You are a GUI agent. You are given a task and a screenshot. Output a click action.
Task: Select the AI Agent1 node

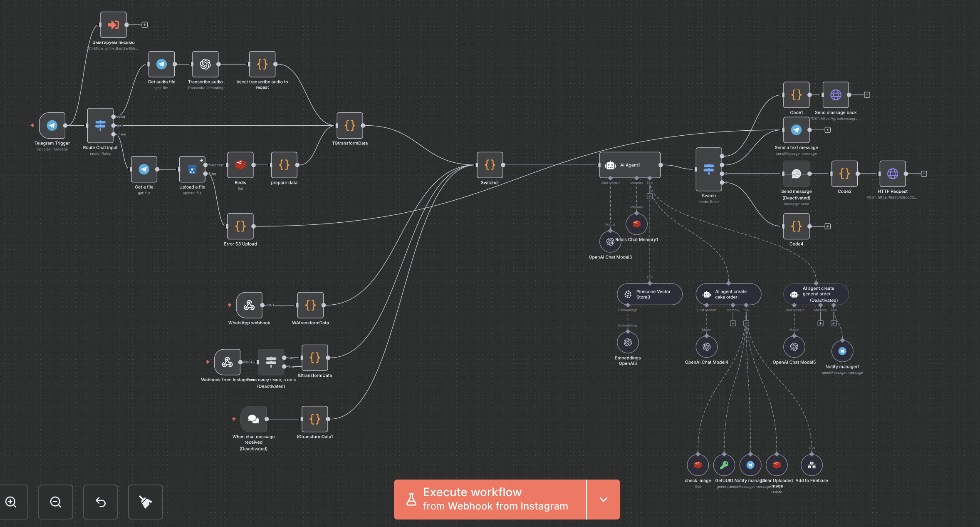pyautogui.click(x=629, y=165)
